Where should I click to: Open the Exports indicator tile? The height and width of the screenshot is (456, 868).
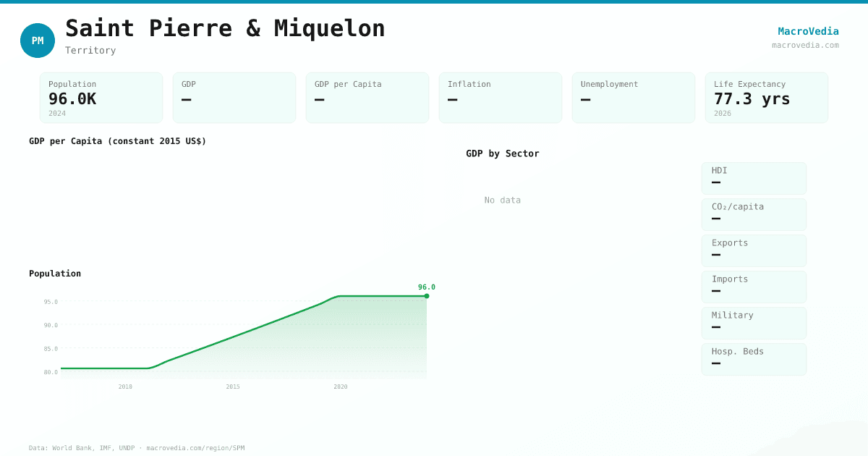[754, 250]
